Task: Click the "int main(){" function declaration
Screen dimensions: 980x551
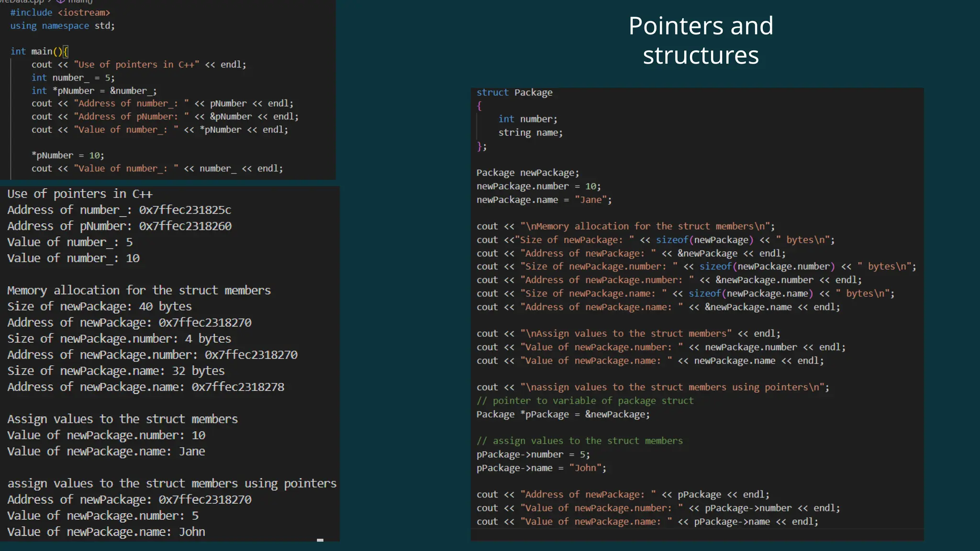Action: [40, 51]
